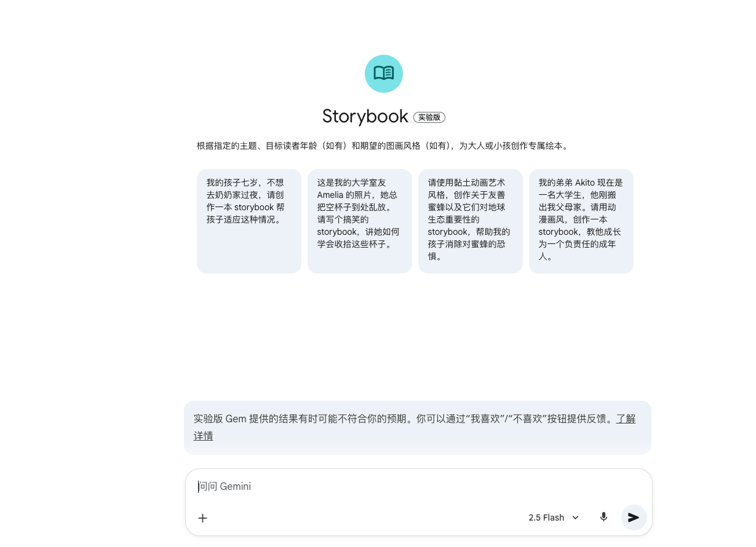Choose the roommate Amelia cups prompt card
Image resolution: width=756 pixels, height=547 pixels.
359,221
